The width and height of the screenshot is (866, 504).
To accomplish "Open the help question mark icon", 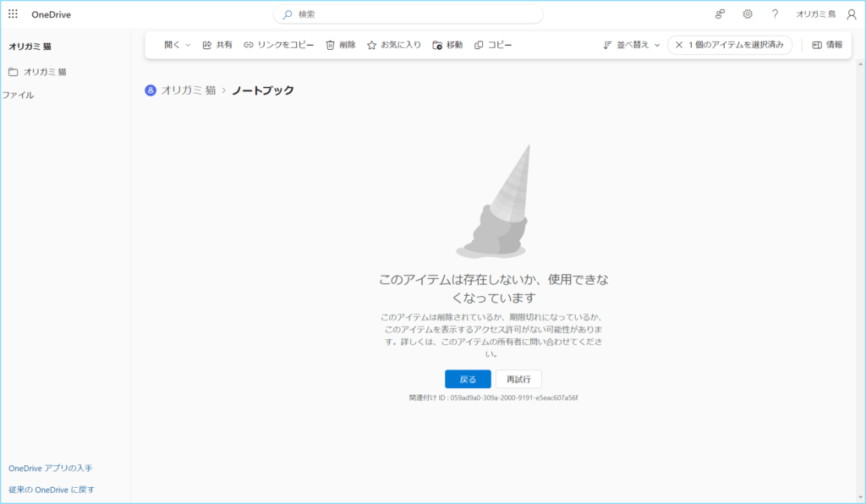I will [x=775, y=14].
